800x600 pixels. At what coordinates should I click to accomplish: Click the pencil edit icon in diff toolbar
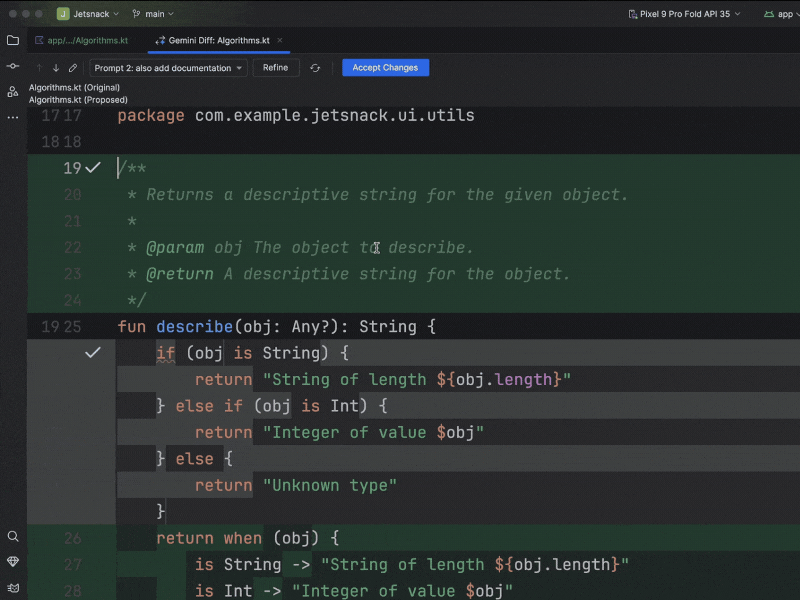pyautogui.click(x=72, y=68)
